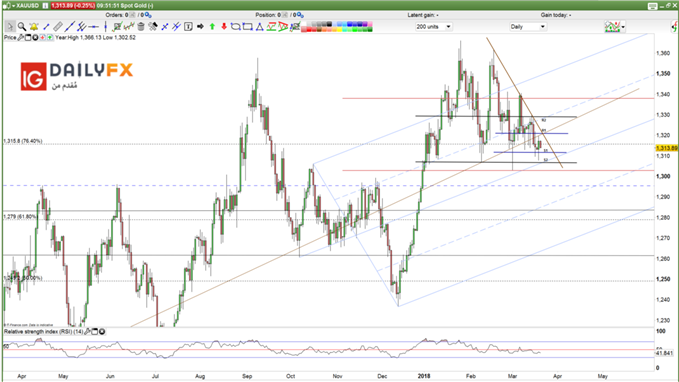Screen dimensions: 679x382
Task: Click the info icon beside XAUUSD
Action: click(x=45, y=6)
